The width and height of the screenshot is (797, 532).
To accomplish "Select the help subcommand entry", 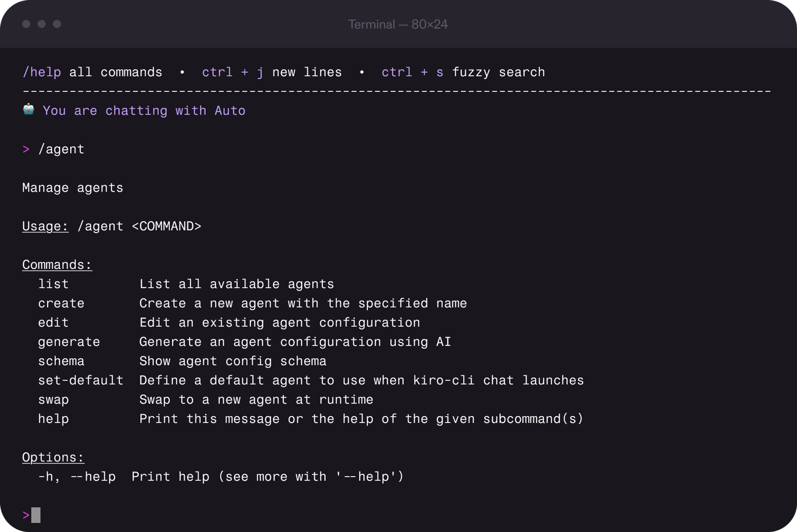I will pyautogui.click(x=53, y=418).
